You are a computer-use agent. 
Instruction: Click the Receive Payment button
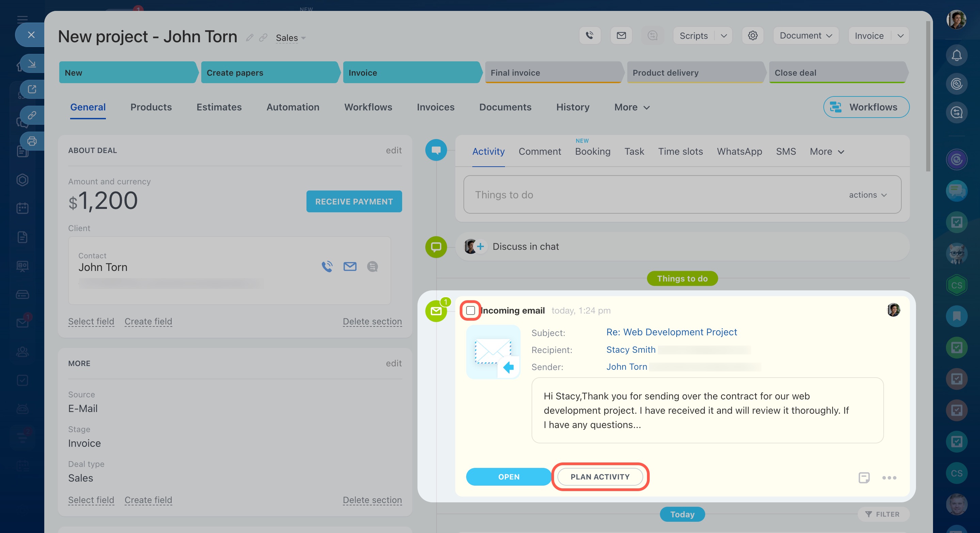(354, 201)
